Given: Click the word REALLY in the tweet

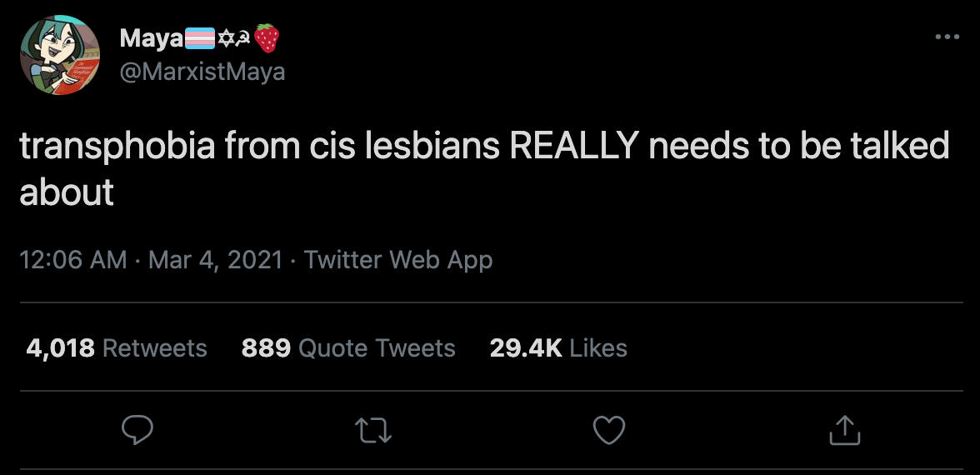Looking at the screenshot, I should click(x=573, y=147).
